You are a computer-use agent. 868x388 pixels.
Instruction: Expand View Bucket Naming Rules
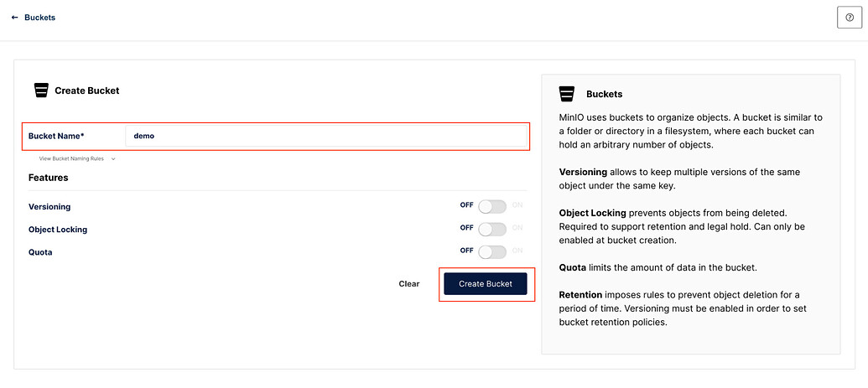click(73, 158)
